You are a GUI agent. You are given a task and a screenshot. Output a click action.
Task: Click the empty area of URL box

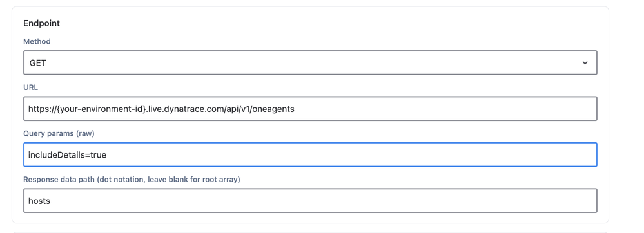445,109
